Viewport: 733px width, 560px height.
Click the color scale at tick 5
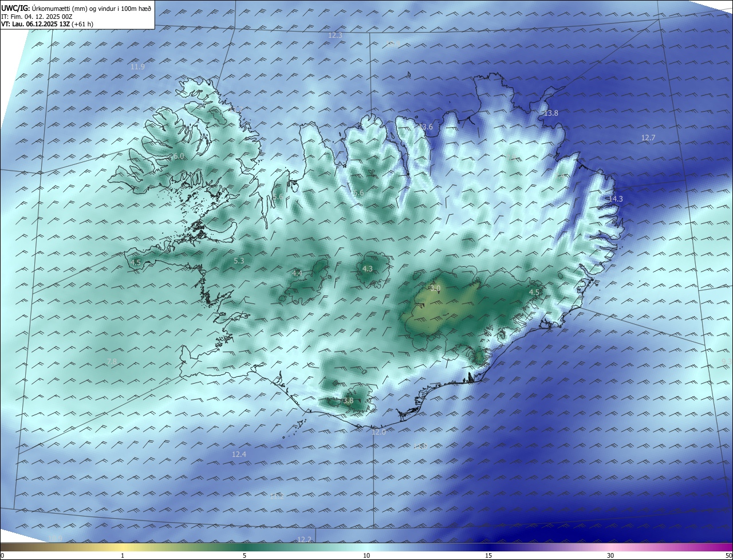click(x=245, y=555)
